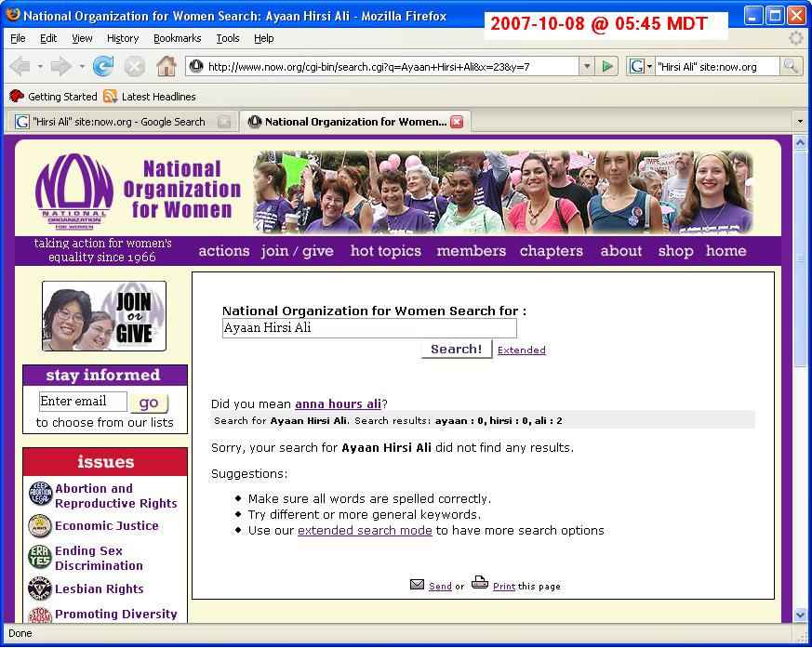The height and width of the screenshot is (648, 812).
Task: Click the Lesbian Rights badge icon
Action: (x=40, y=588)
